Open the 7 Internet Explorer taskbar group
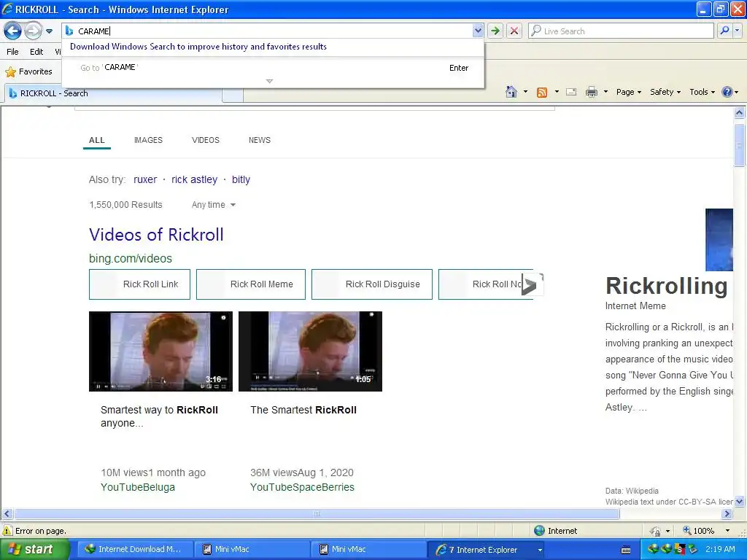Image resolution: width=747 pixels, height=560 pixels. (x=487, y=550)
